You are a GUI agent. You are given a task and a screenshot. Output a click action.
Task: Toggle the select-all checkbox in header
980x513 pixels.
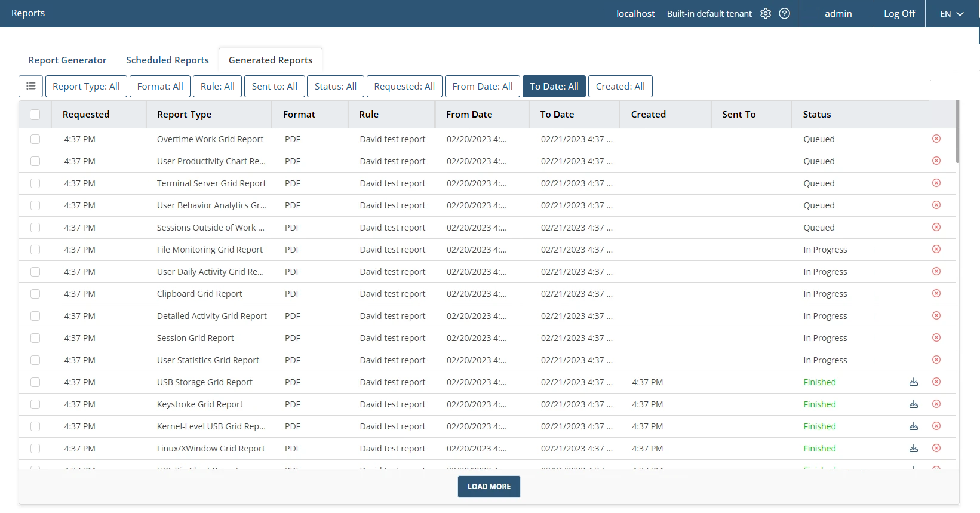coord(35,115)
